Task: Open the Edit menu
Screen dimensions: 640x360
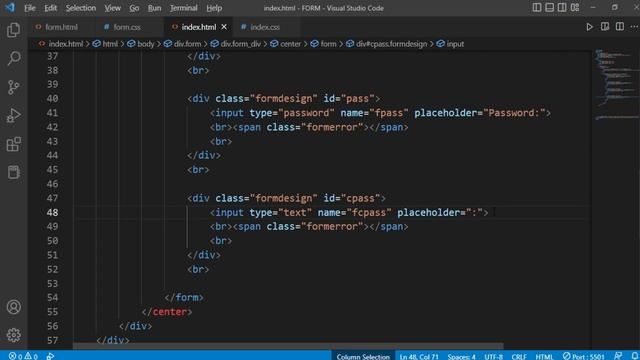Action: pos(50,8)
